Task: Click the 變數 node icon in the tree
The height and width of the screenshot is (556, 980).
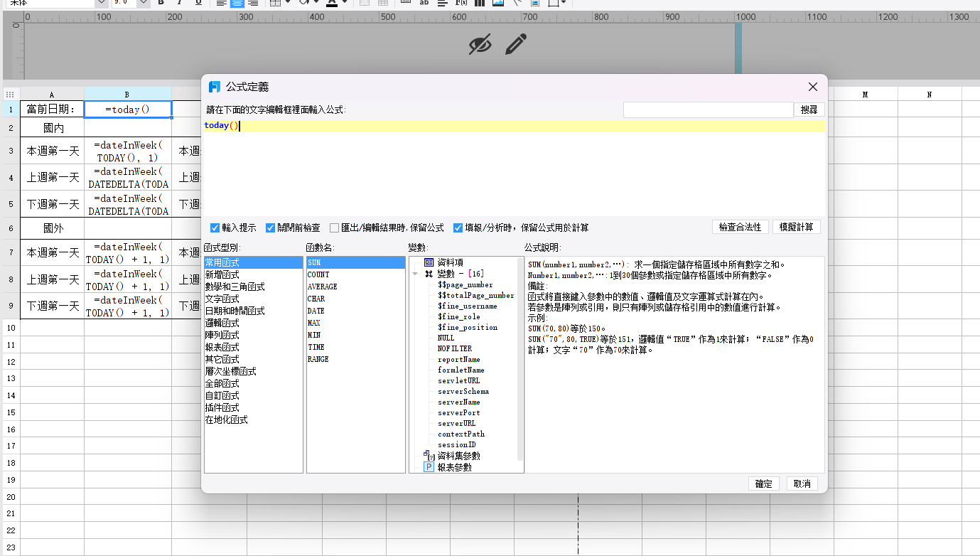Action: pyautogui.click(x=429, y=274)
